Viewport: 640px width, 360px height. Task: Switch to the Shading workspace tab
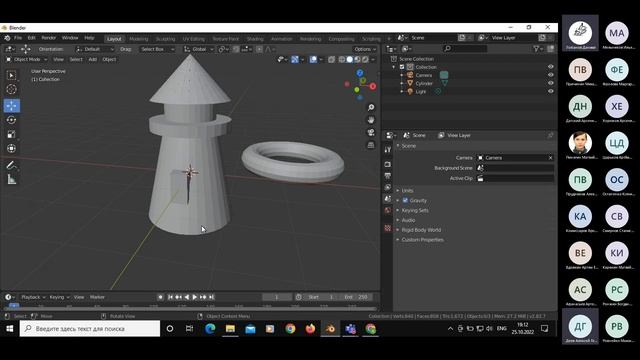click(x=255, y=39)
